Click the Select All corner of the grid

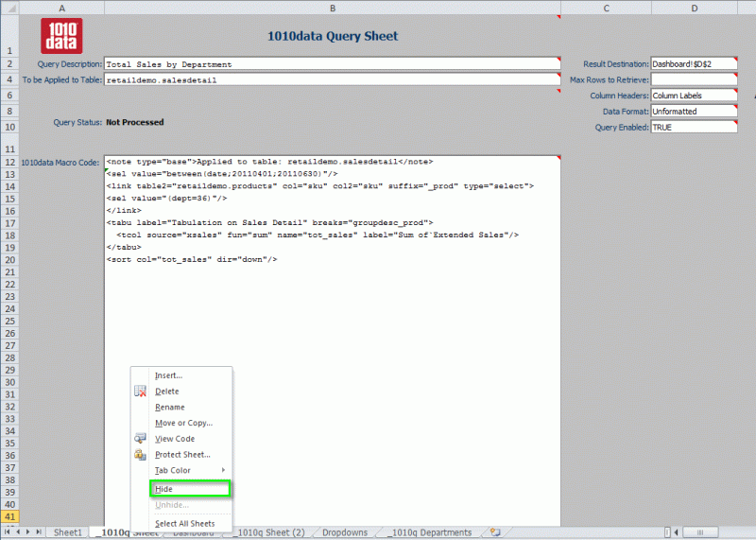9,8
